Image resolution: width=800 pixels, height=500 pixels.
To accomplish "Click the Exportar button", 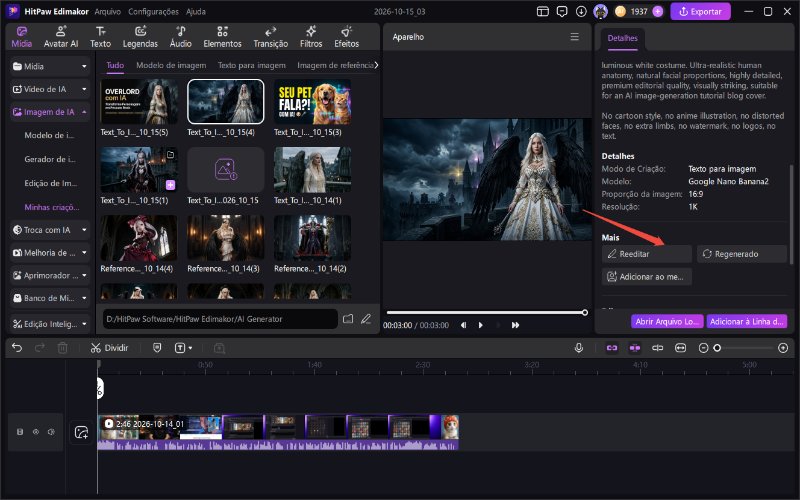I will [701, 11].
